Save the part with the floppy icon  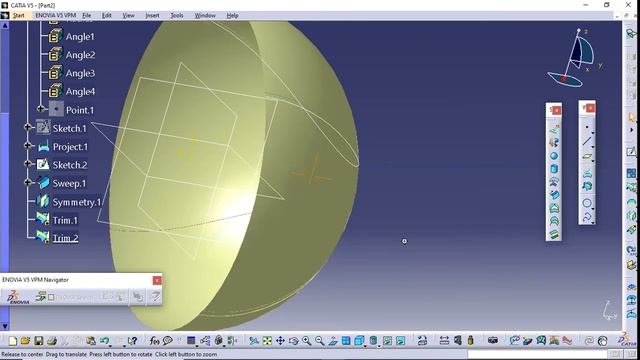click(x=38, y=341)
